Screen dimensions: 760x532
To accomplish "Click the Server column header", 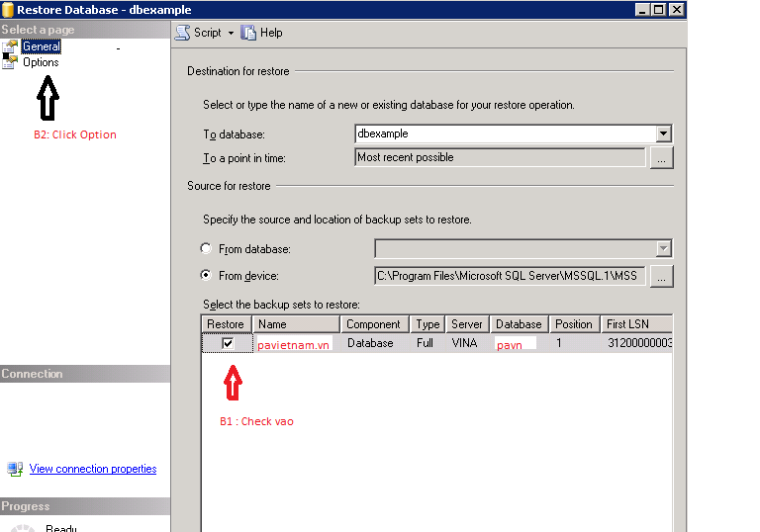I will (467, 324).
